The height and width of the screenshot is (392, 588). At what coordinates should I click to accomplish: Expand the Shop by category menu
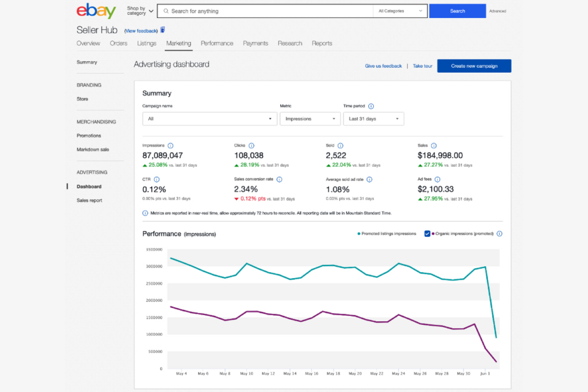pyautogui.click(x=140, y=11)
